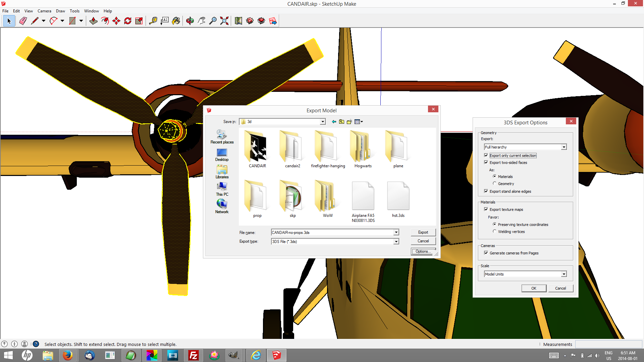The height and width of the screenshot is (362, 644).
Task: Toggle Generate cameras from Pages checkbox
Action: pyautogui.click(x=486, y=253)
